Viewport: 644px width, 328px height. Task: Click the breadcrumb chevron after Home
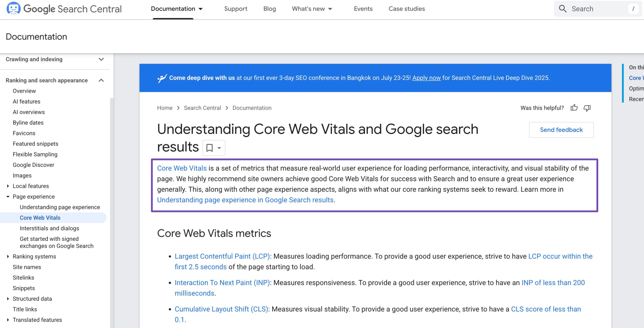coord(178,108)
